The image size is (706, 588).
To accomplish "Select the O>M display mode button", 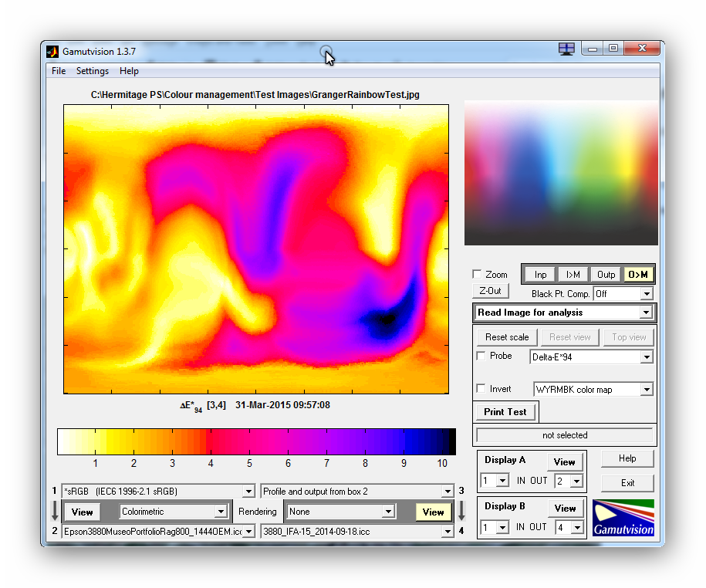I will coord(638,274).
